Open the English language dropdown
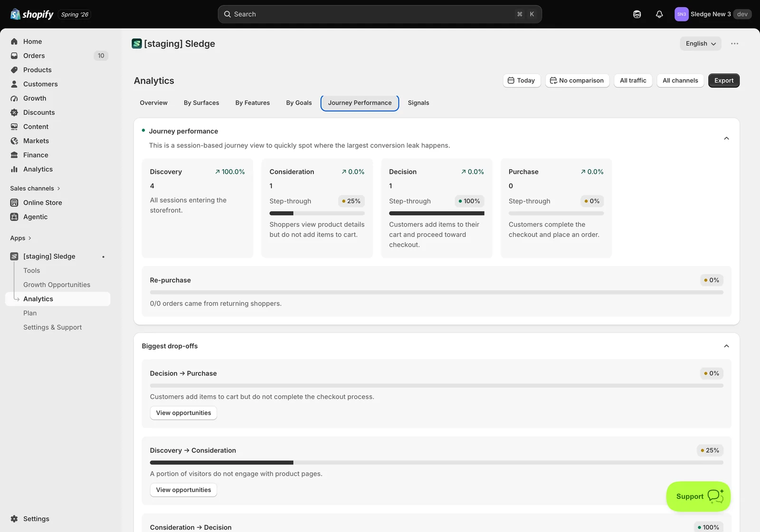This screenshot has width=760, height=532. (701, 44)
